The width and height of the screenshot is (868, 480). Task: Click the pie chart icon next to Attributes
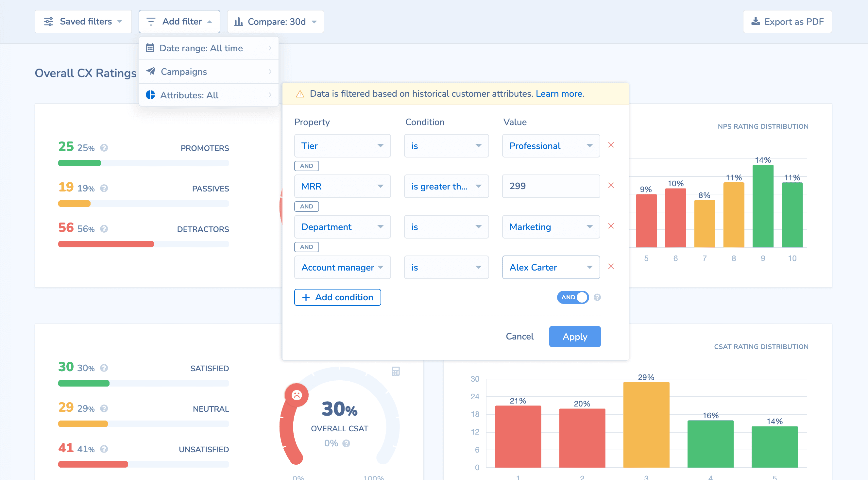point(150,95)
